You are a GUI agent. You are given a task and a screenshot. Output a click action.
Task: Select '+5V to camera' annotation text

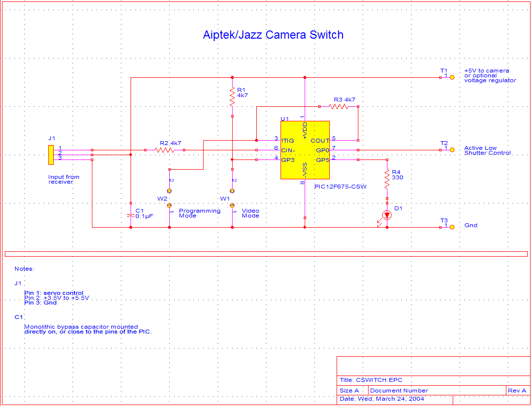point(487,71)
